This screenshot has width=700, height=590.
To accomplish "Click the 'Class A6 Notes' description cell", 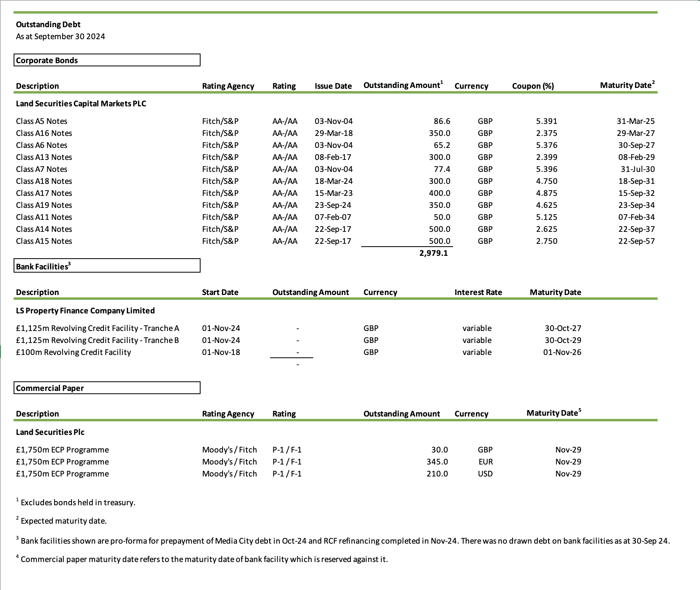I will [42, 145].
